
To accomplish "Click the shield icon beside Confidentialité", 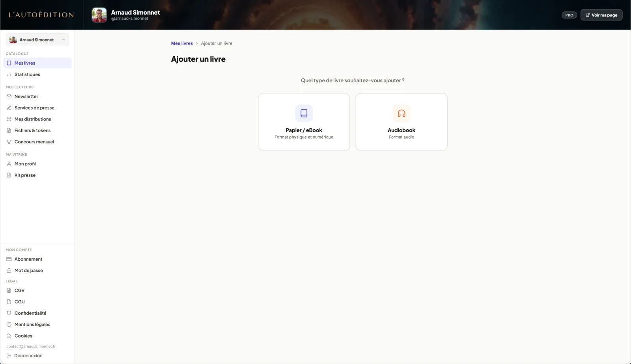I will click(x=9, y=313).
